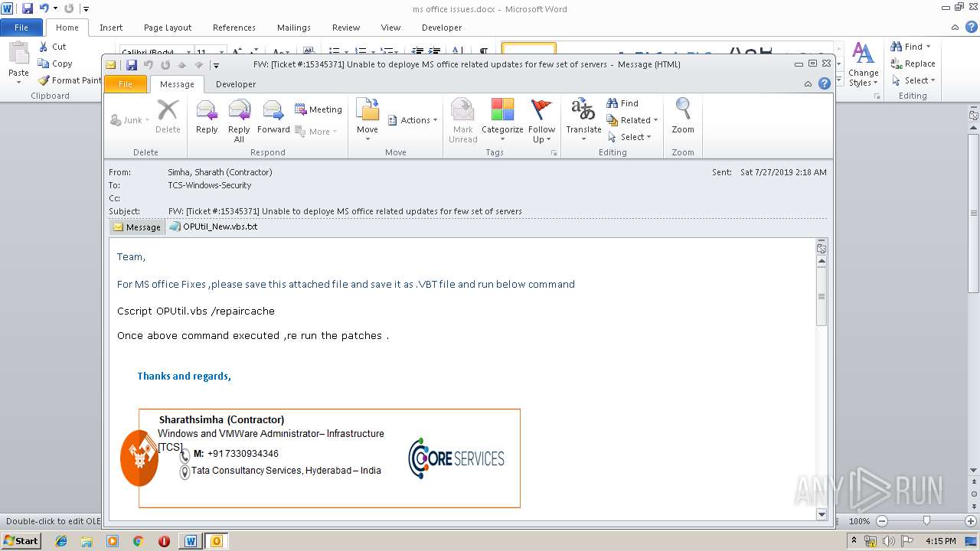Click Word quick access Save icon

point(28,8)
